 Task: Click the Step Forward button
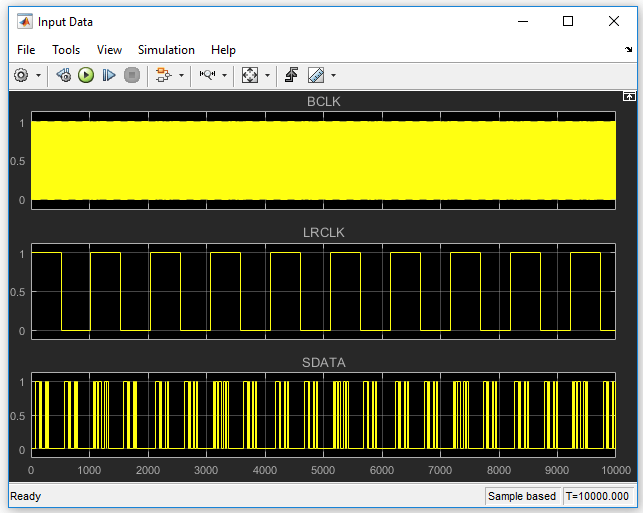109,75
